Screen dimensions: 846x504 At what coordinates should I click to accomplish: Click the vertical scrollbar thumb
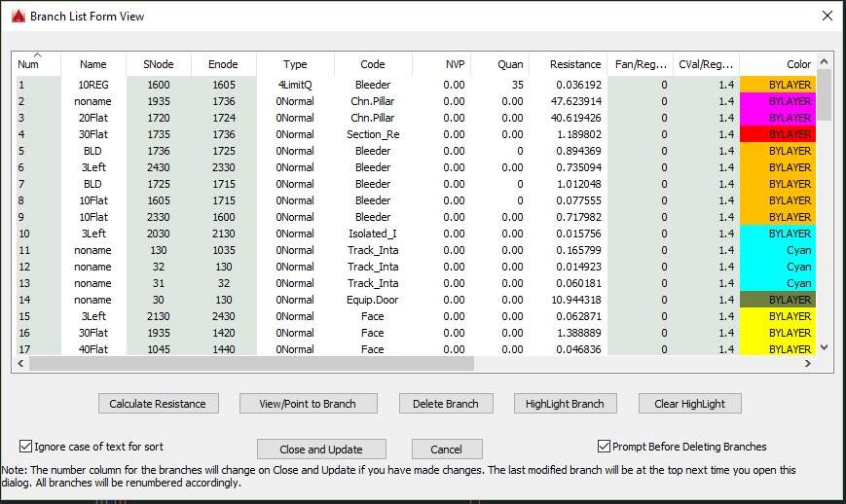point(824,94)
